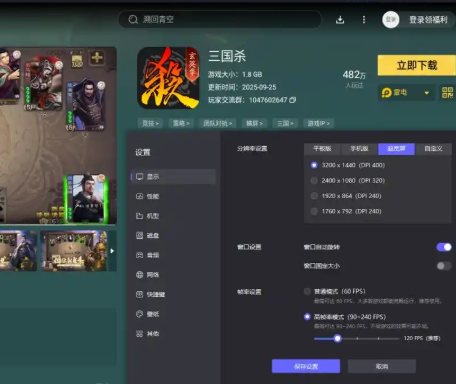Open 显示 display settings in sidebar

[173, 177]
